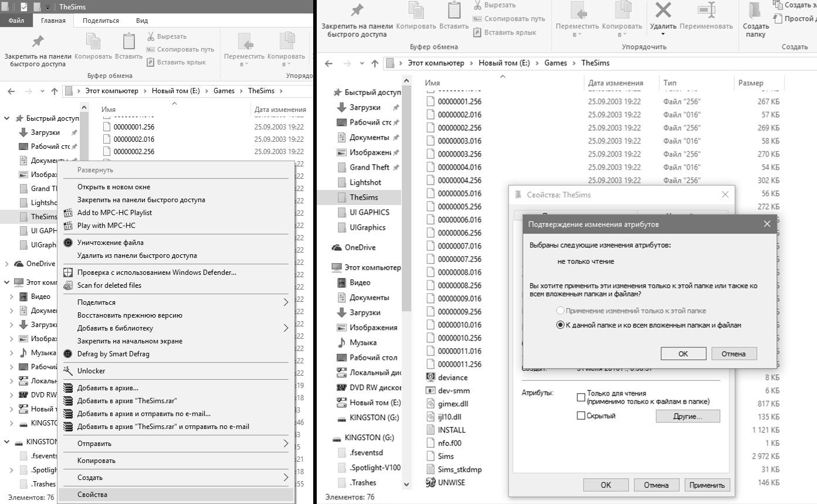
Task: Choose Открыть в новом окне from the context menu
Action: 176,187
